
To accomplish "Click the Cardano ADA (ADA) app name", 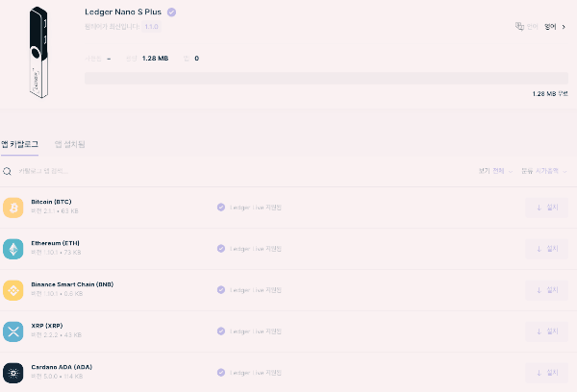I will [62, 367].
